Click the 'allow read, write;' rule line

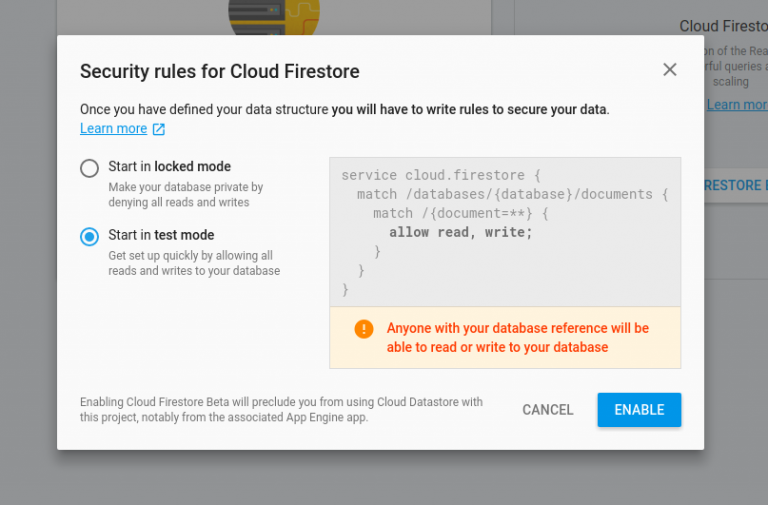(460, 233)
